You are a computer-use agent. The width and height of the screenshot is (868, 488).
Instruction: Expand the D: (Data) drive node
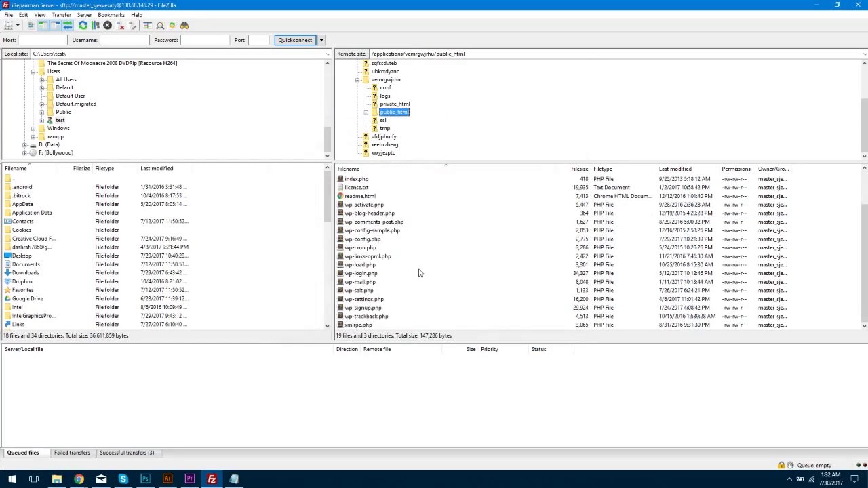pyautogui.click(x=24, y=144)
